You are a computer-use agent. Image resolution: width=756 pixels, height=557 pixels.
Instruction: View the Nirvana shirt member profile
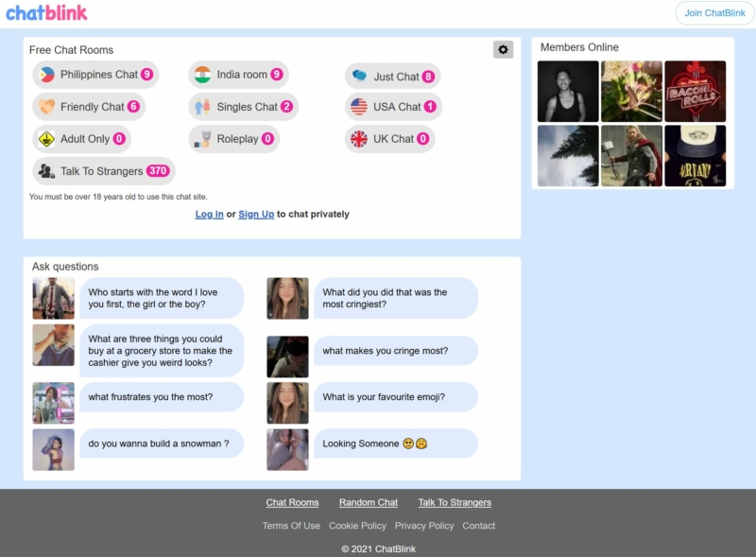pos(696,156)
